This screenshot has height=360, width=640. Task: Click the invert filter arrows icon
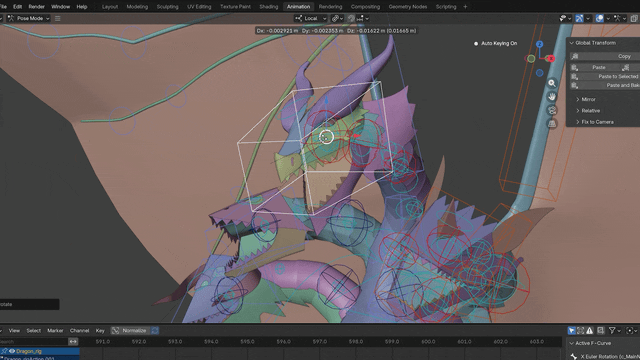coord(73,342)
